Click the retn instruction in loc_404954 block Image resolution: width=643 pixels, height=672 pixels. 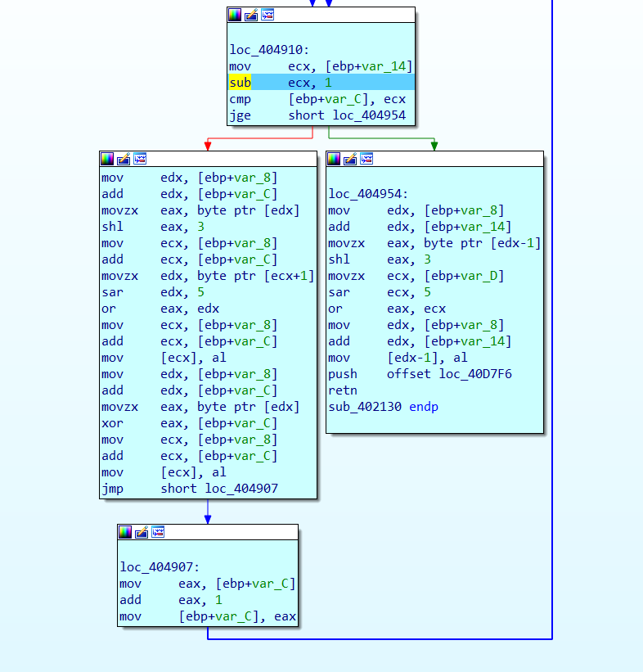point(339,390)
